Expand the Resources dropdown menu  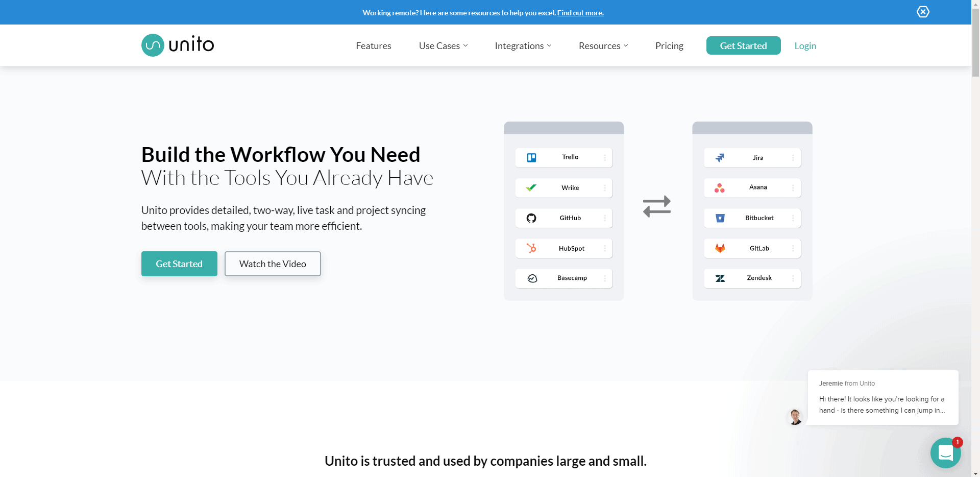(603, 46)
